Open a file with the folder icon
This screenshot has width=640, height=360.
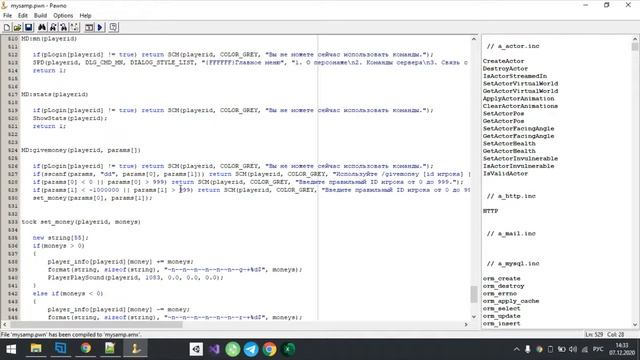coord(17,27)
